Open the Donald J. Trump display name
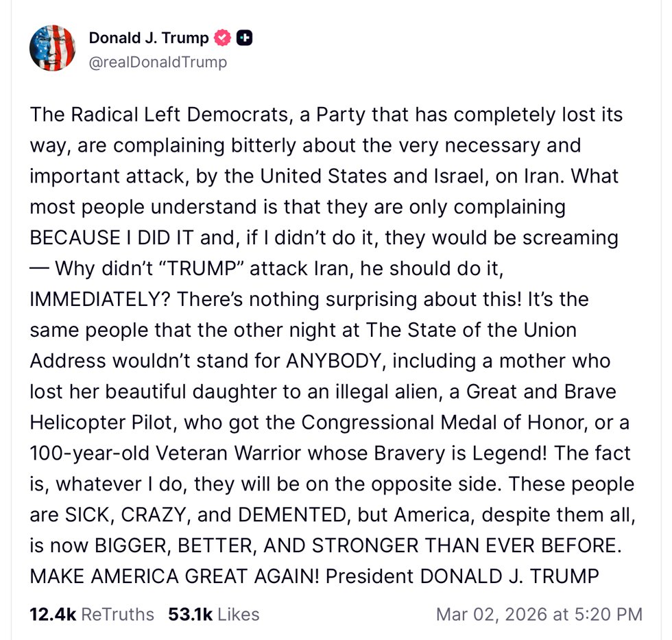This screenshot has height=640, width=672. [x=149, y=38]
